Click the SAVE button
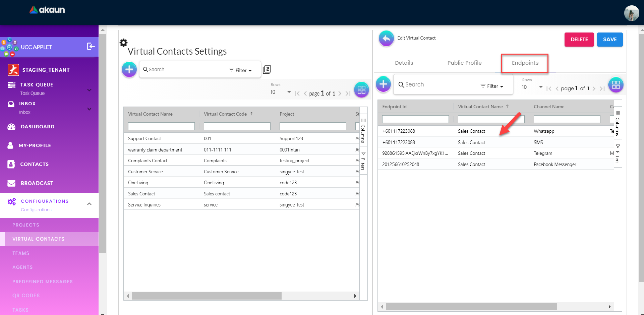644x315 pixels. pyautogui.click(x=609, y=40)
